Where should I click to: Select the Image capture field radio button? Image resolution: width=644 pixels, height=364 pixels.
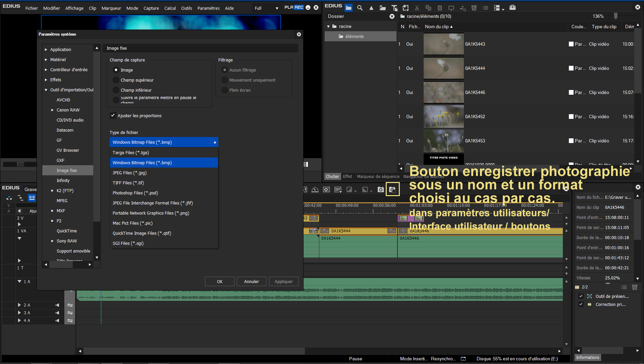[x=116, y=70]
